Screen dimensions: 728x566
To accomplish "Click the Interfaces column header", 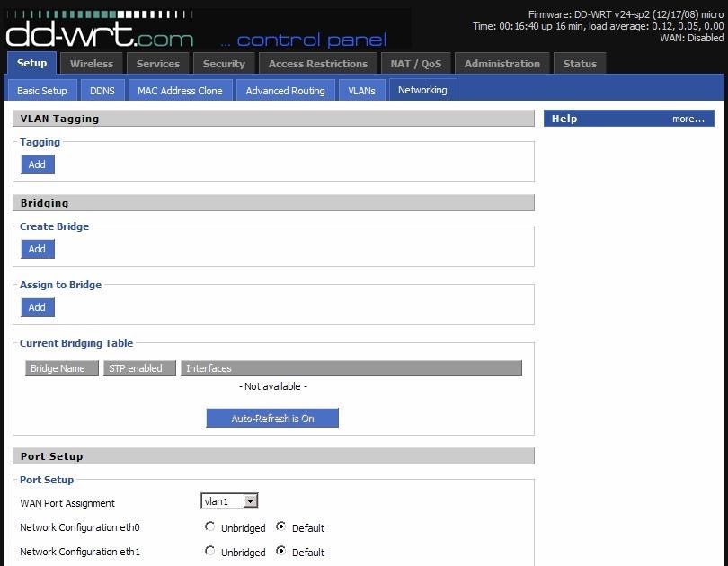I will 351,368.
